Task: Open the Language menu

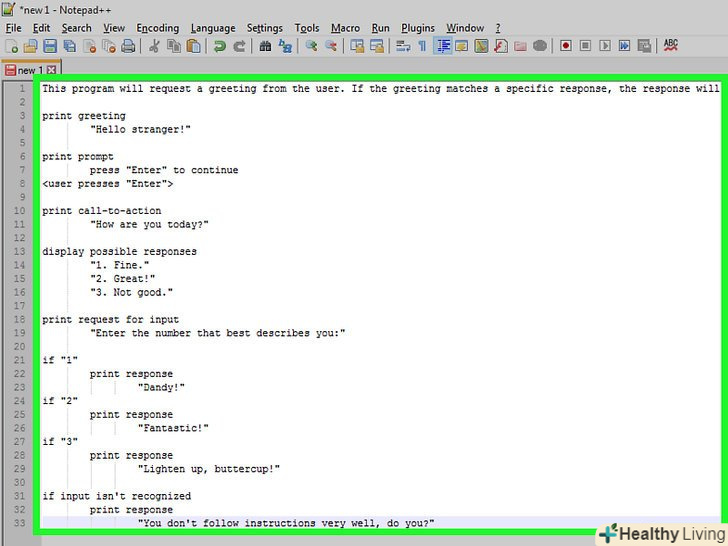Action: [x=213, y=28]
